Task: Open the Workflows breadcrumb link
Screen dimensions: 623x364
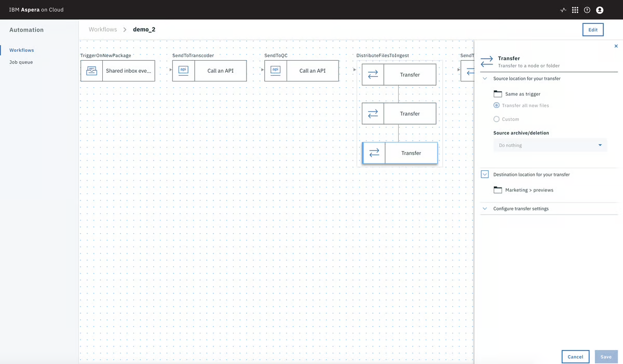Action: (x=102, y=29)
